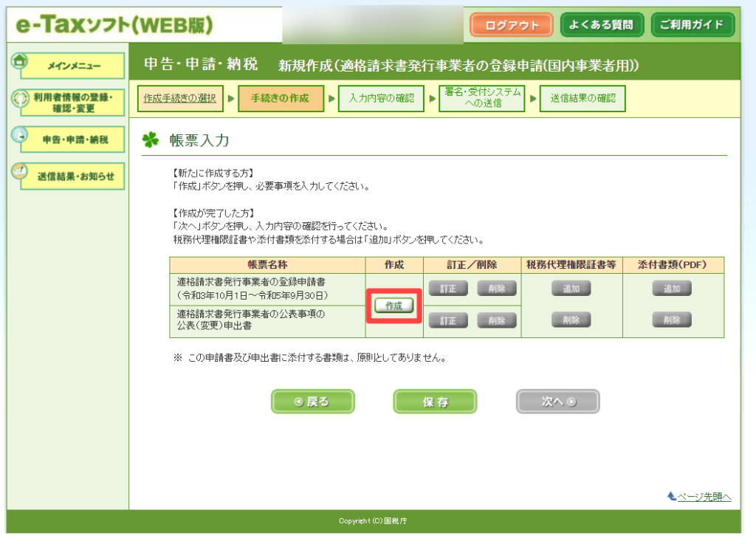Open よくある質問 from the header
The width and height of the screenshot is (756, 544).
coord(602,25)
